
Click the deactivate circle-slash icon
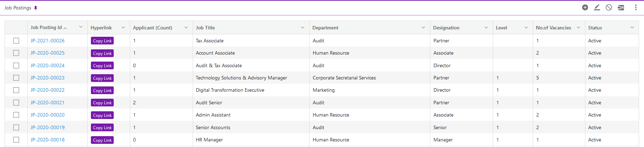609,7
